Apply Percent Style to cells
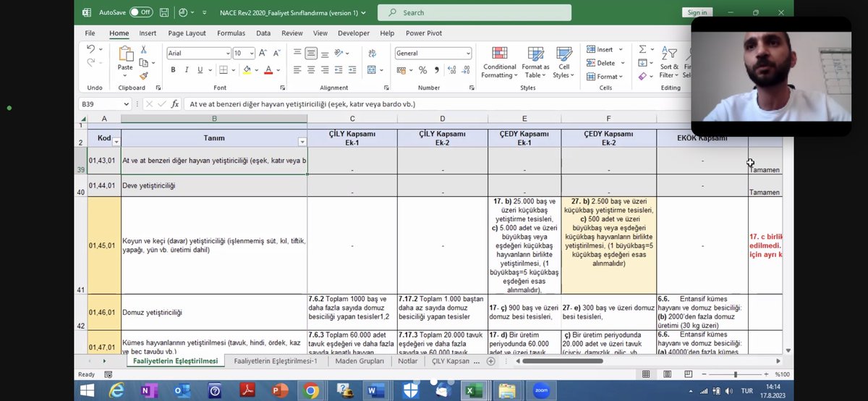The image size is (868, 401). pyautogui.click(x=422, y=70)
